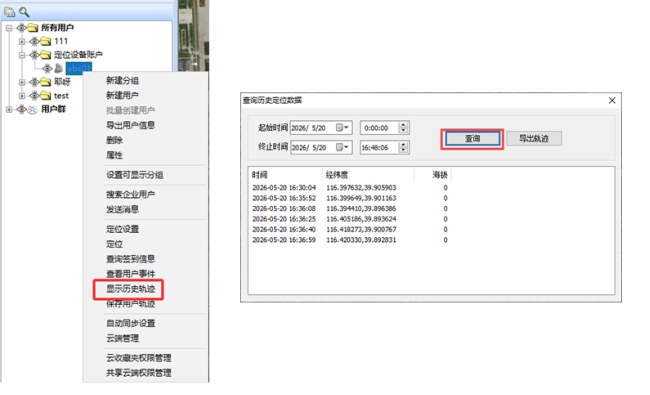650x395 pixels.
Task: Open 云端管理 menu entry
Action: (x=122, y=338)
